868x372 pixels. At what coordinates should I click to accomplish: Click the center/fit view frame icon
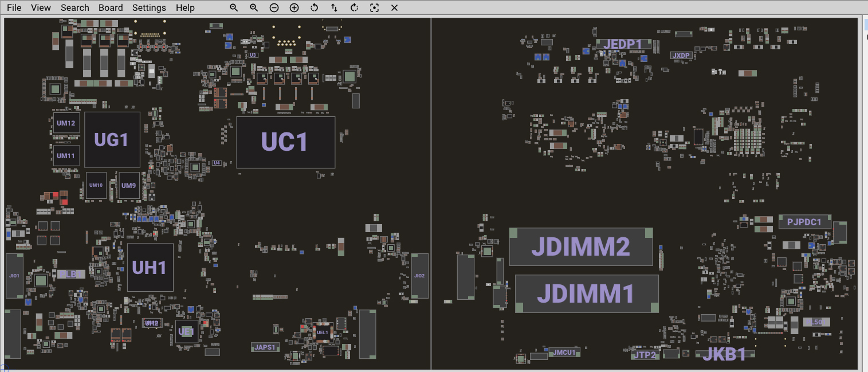click(374, 8)
